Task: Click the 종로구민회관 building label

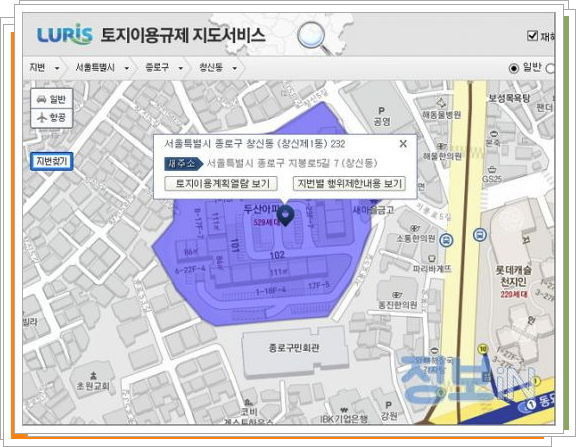Action: click(294, 348)
